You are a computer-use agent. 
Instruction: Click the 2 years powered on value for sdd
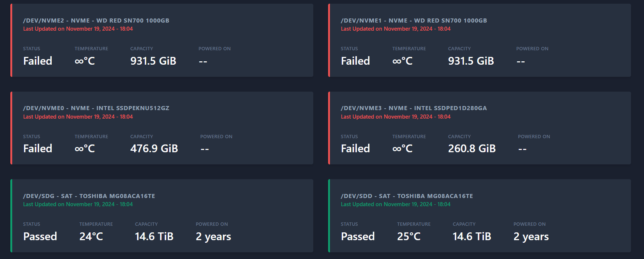[x=531, y=236]
